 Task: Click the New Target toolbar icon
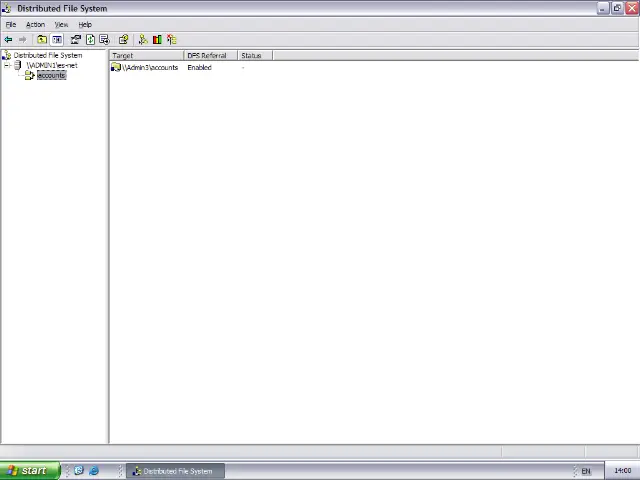pos(143,40)
